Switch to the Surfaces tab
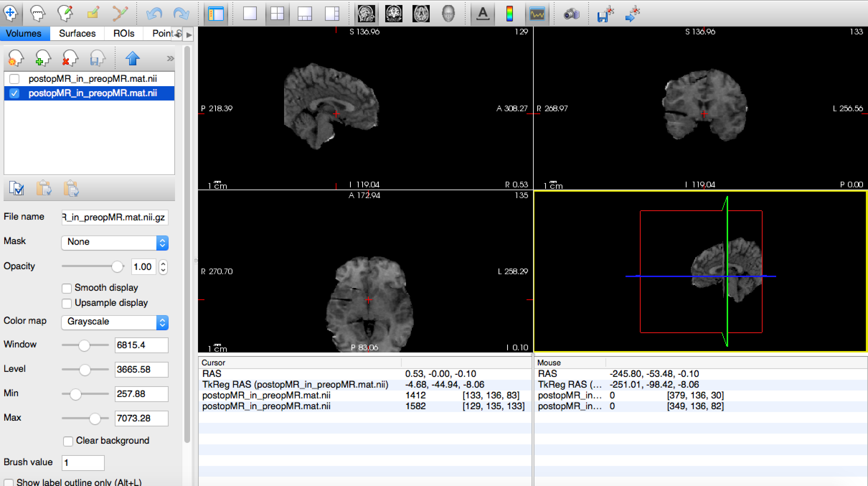The width and height of the screenshot is (868, 486). pos(77,33)
